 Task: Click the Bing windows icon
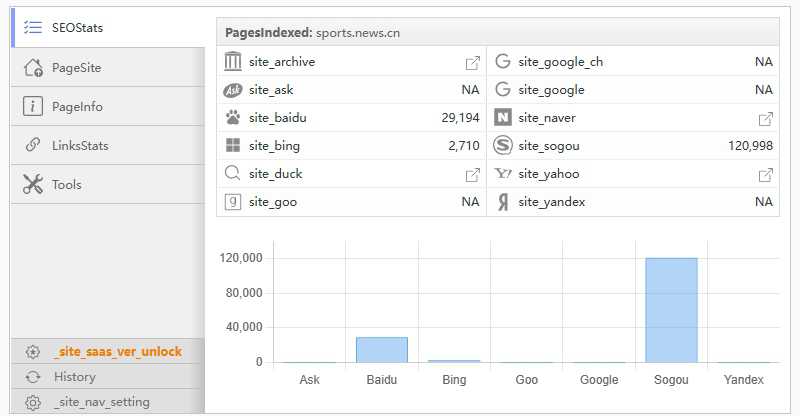tap(233, 145)
